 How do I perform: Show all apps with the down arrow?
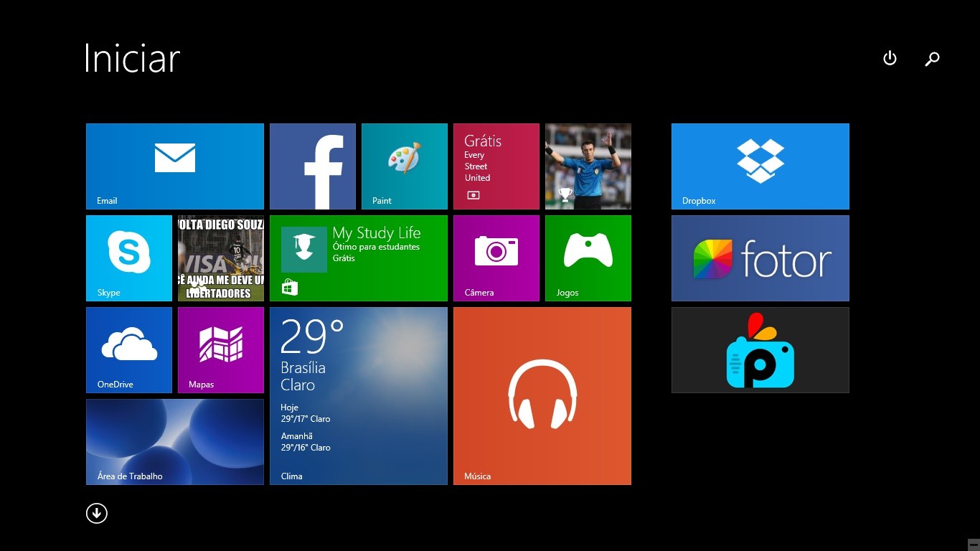coord(97,513)
